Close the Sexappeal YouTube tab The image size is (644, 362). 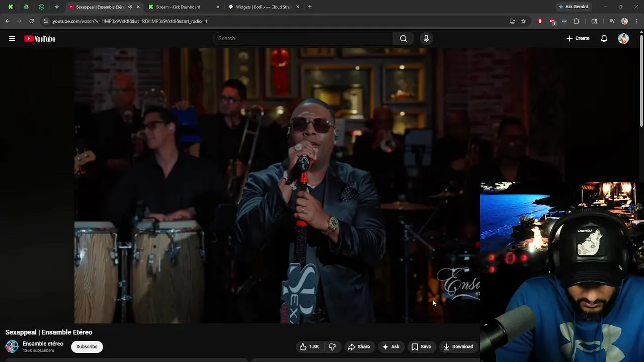(x=138, y=7)
